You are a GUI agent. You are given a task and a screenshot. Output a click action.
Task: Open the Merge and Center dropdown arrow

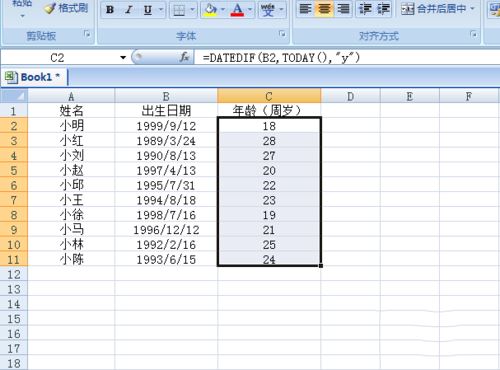pos(472,9)
